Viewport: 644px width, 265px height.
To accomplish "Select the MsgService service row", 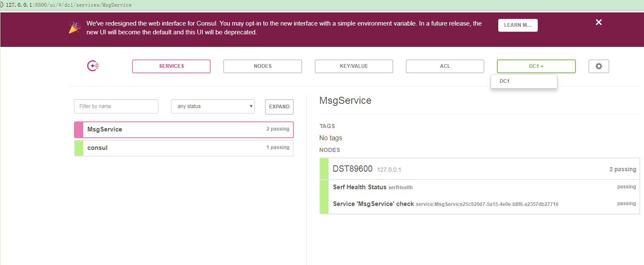I will pyautogui.click(x=184, y=130).
